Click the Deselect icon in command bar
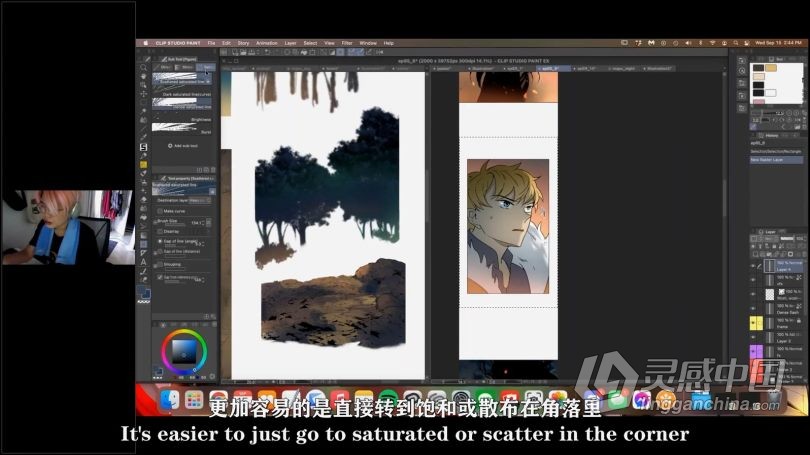 (324, 52)
